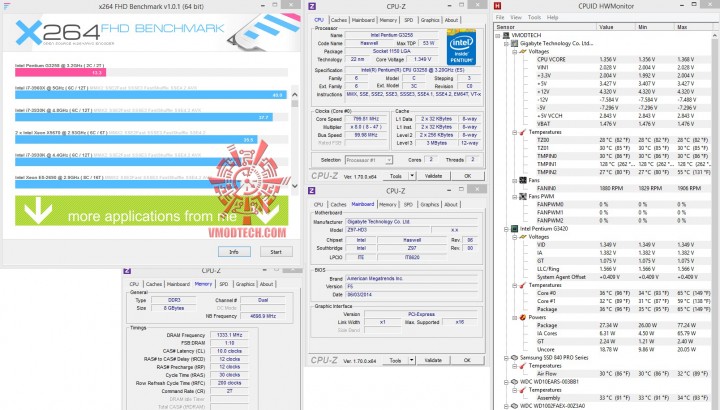Click the Voltages icon under Intel Pentium G3420
The width and height of the screenshot is (720, 410).
523,237
